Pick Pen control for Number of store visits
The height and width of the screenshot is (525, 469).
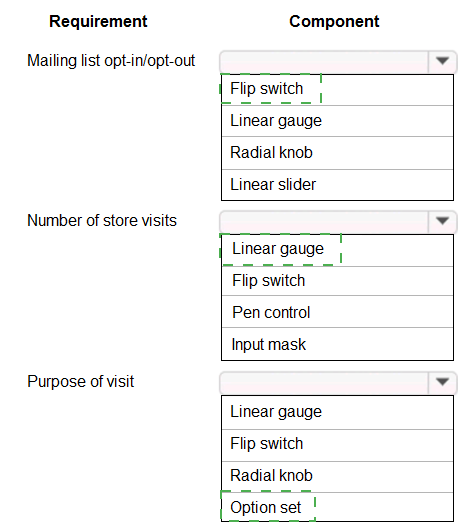tap(337, 312)
